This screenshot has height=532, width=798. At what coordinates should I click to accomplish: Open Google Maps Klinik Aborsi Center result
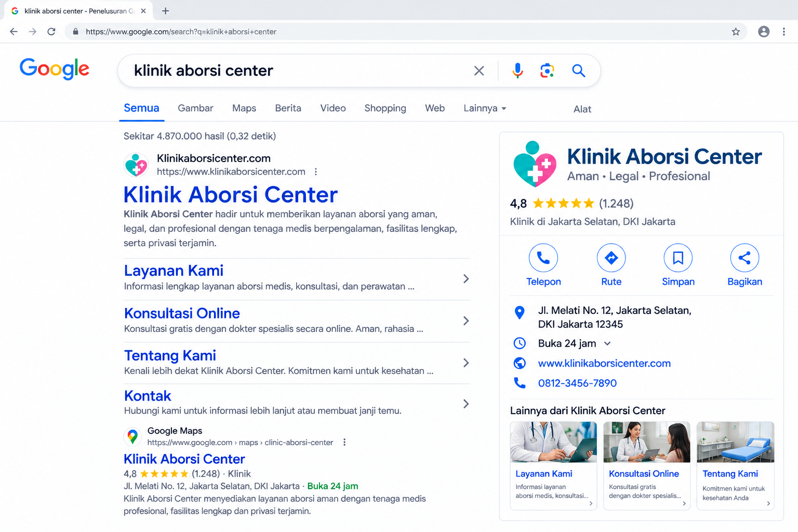coord(184,459)
